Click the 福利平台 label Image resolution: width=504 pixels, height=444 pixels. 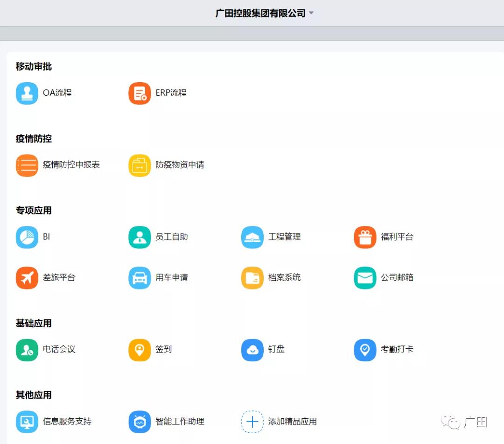(397, 237)
